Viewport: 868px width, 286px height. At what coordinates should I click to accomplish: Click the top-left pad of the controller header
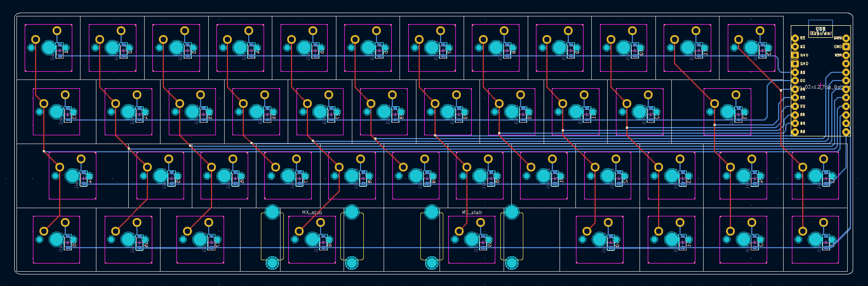(x=795, y=38)
